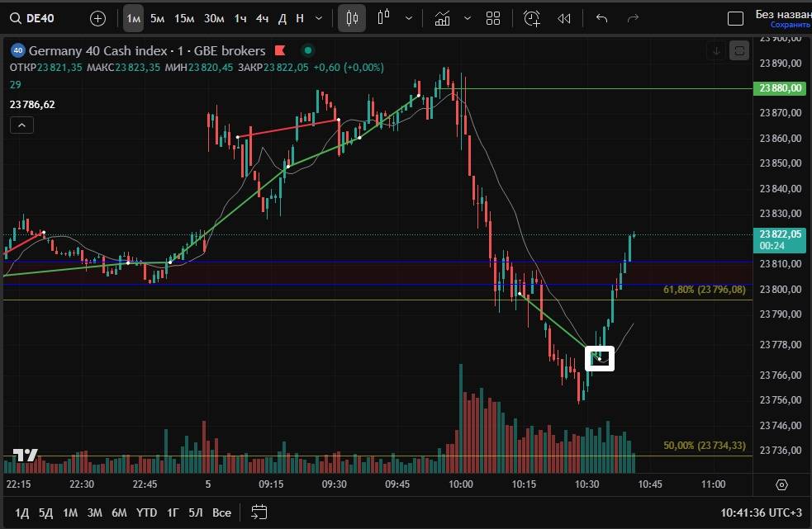Undo the last chart action
This screenshot has height=529, width=812.
tap(601, 18)
